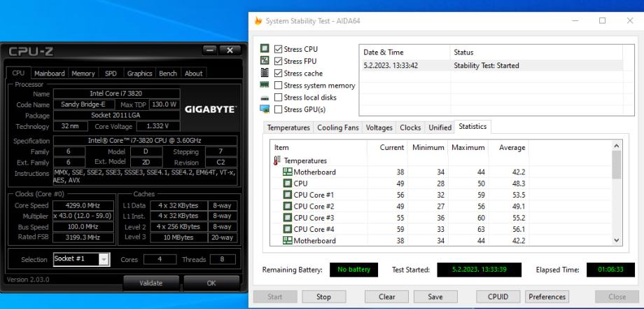Click the Core Speed 4299.0 MHz value

tap(83, 205)
